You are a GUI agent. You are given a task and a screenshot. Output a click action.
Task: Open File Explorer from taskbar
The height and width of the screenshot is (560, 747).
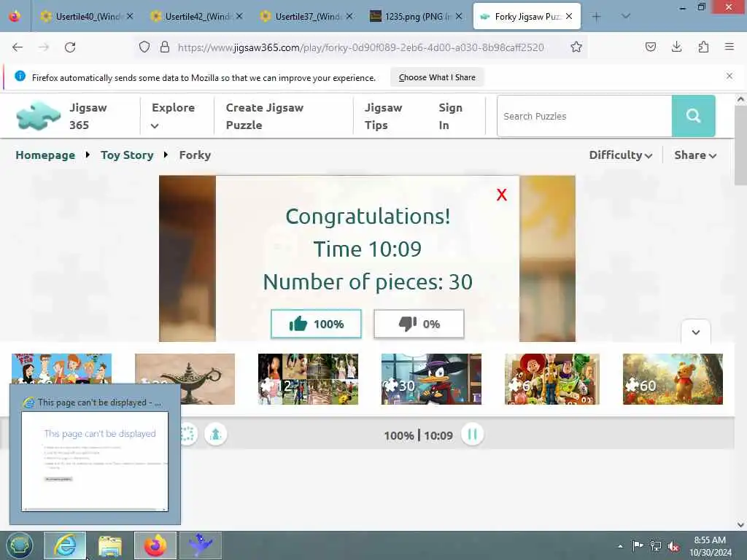tap(110, 545)
